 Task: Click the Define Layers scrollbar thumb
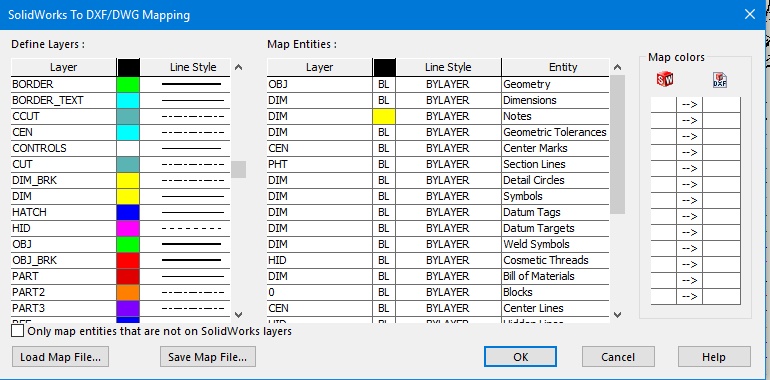click(239, 169)
